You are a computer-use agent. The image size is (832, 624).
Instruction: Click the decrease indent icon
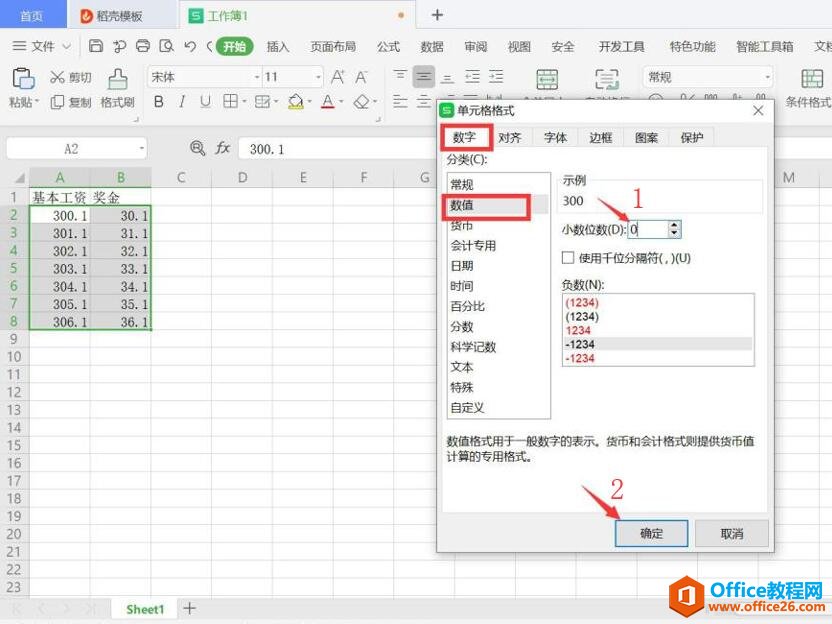tap(472, 77)
